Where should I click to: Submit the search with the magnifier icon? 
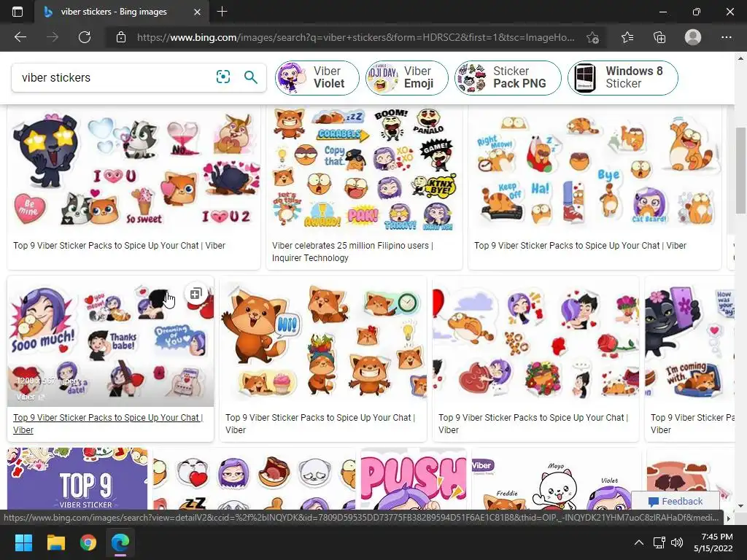point(251,77)
